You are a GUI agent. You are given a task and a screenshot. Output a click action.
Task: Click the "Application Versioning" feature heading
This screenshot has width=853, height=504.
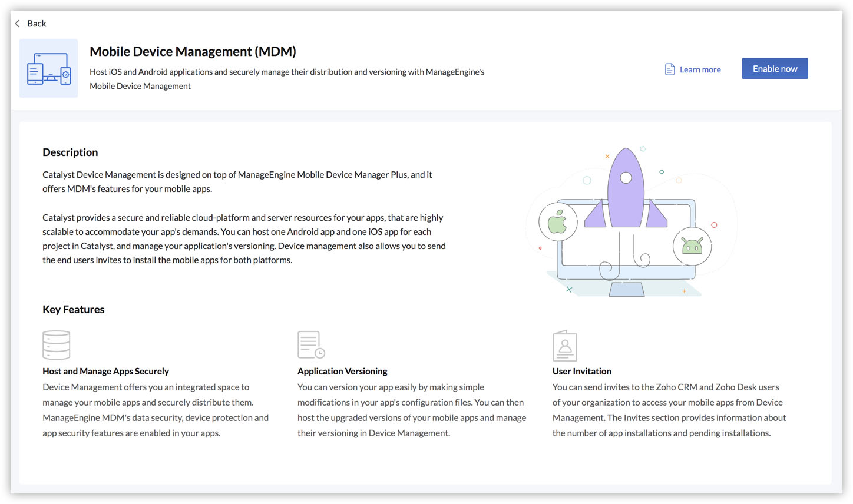pyautogui.click(x=342, y=372)
